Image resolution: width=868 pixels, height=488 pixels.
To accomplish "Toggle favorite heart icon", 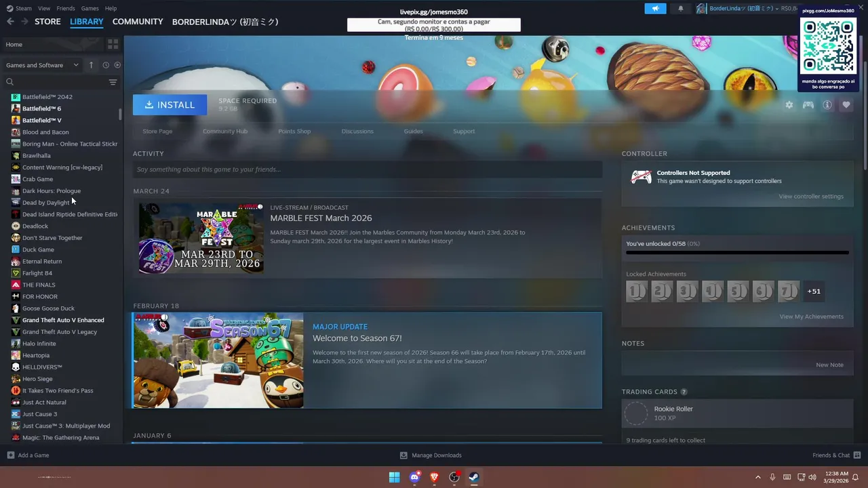I will click(846, 105).
